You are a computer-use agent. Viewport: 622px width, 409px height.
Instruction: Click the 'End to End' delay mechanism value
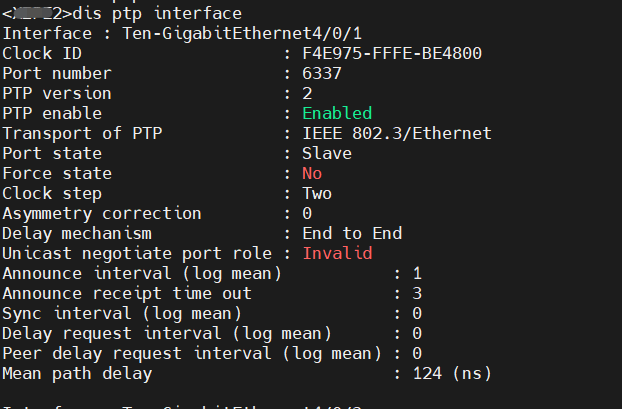point(352,233)
